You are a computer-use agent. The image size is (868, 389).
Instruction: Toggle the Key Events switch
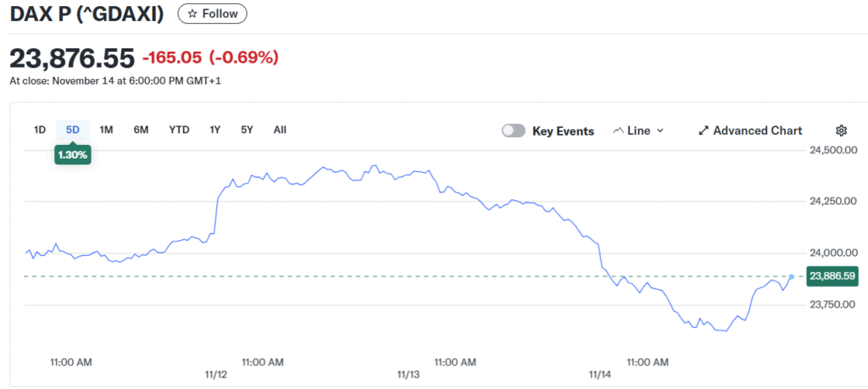[x=514, y=131]
